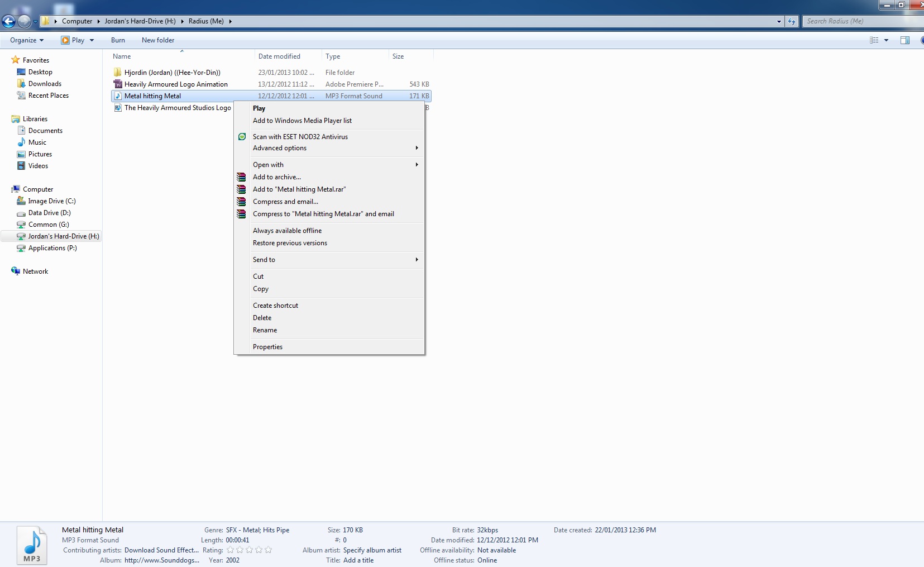Open the Organize menu
This screenshot has width=924, height=567.
tap(27, 40)
